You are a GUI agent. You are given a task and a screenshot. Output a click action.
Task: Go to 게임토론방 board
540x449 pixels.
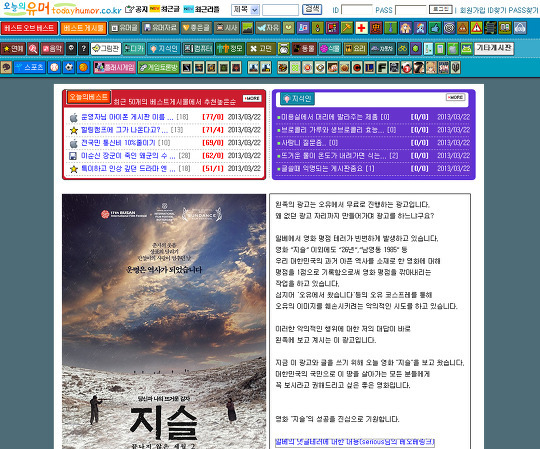(x=159, y=67)
